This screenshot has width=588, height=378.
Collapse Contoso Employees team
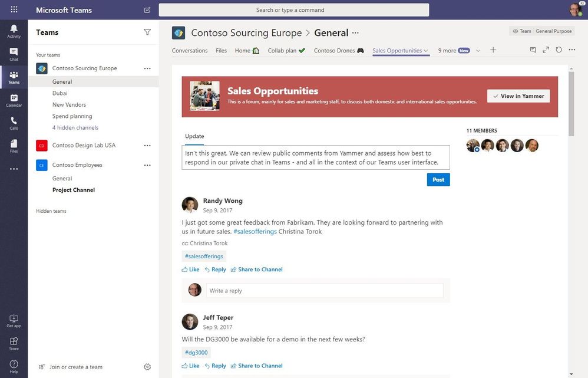point(77,165)
